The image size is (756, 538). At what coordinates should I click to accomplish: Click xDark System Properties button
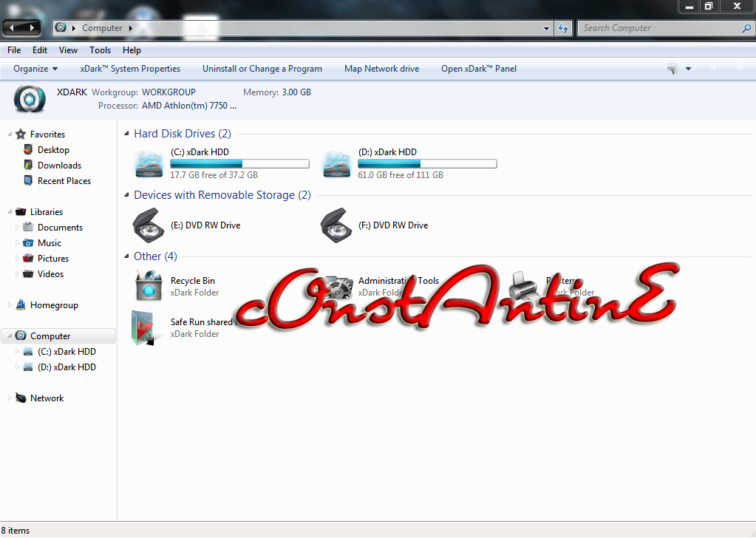tap(130, 69)
